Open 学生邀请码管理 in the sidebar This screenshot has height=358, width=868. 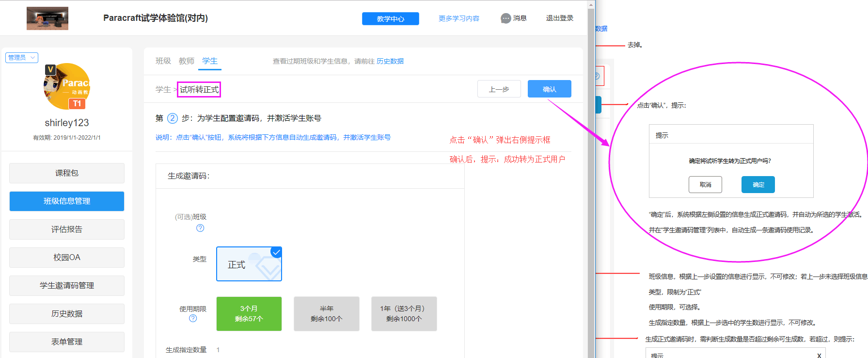click(x=67, y=286)
